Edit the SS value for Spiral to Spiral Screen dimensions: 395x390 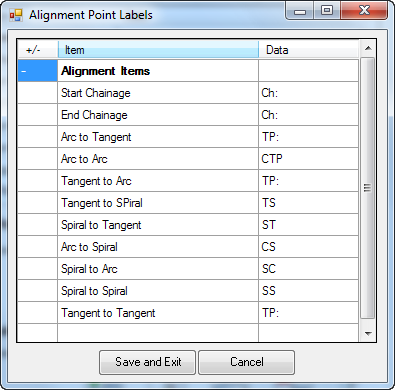point(308,291)
